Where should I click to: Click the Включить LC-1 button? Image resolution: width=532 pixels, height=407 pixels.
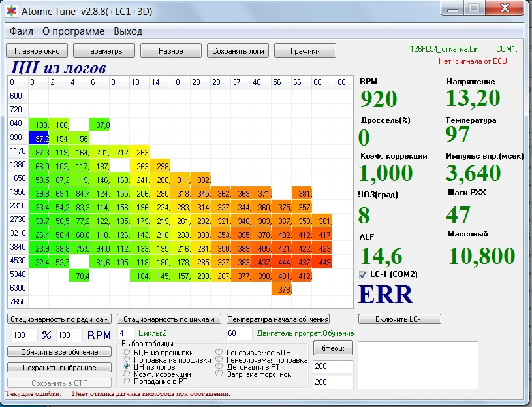tap(399, 319)
